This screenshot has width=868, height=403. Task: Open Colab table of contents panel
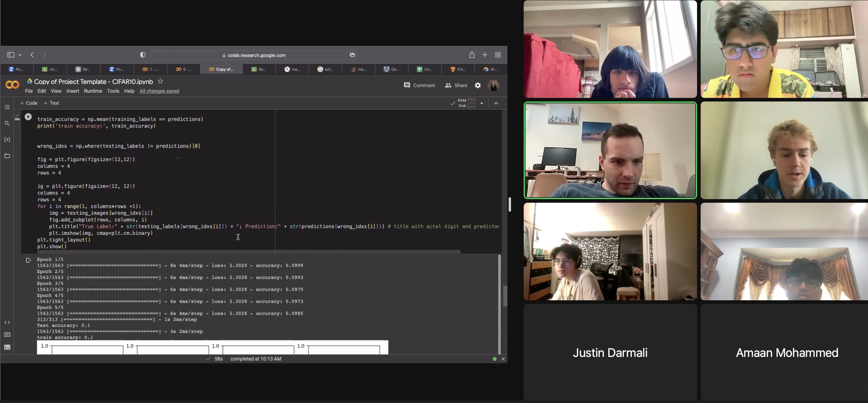pyautogui.click(x=7, y=107)
